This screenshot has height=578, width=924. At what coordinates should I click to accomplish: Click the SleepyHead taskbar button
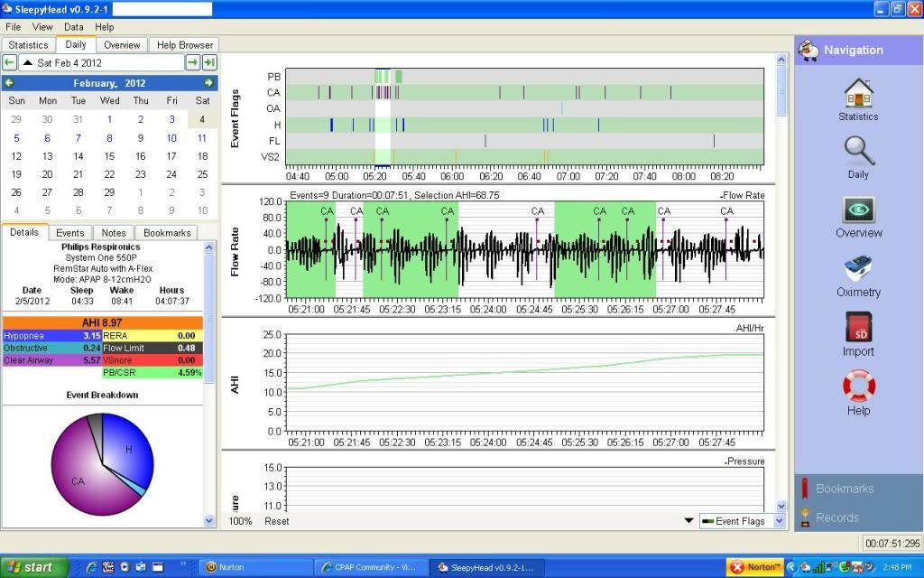(x=488, y=567)
